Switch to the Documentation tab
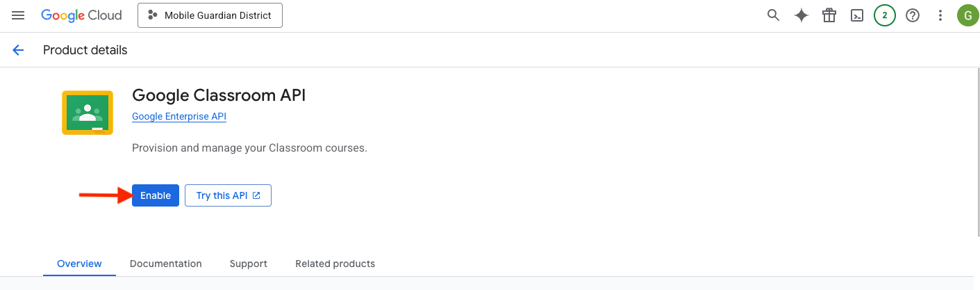 pos(166,264)
